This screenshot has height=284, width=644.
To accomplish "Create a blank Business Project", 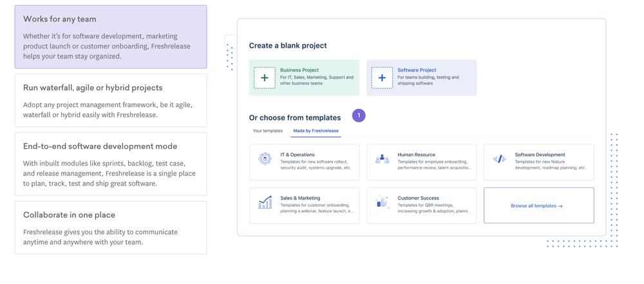I will point(305,78).
